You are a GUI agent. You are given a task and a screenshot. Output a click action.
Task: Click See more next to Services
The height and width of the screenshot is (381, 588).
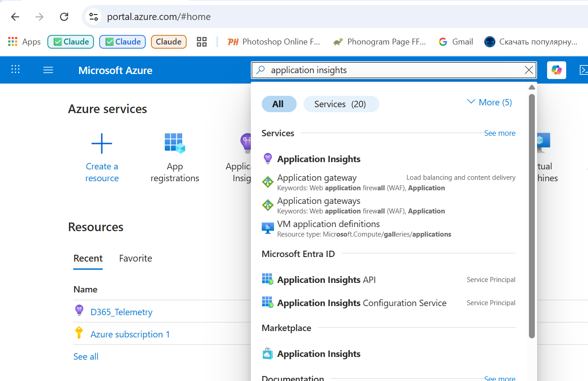pos(500,133)
